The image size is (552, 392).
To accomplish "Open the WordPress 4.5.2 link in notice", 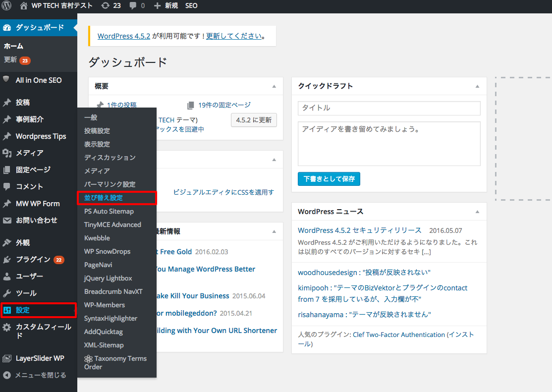I will pyautogui.click(x=124, y=36).
